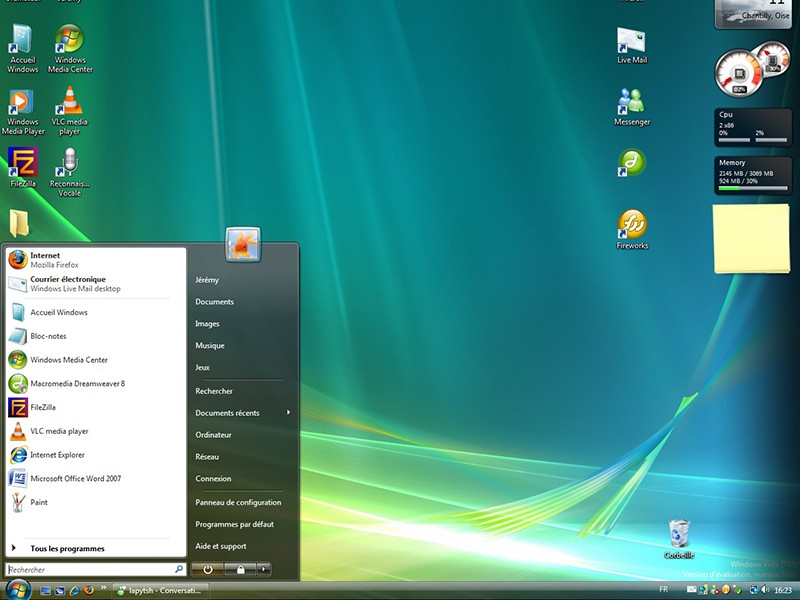Click the Show Desktop quick launch icon
Screen dimensions: 800x600
tap(45, 591)
